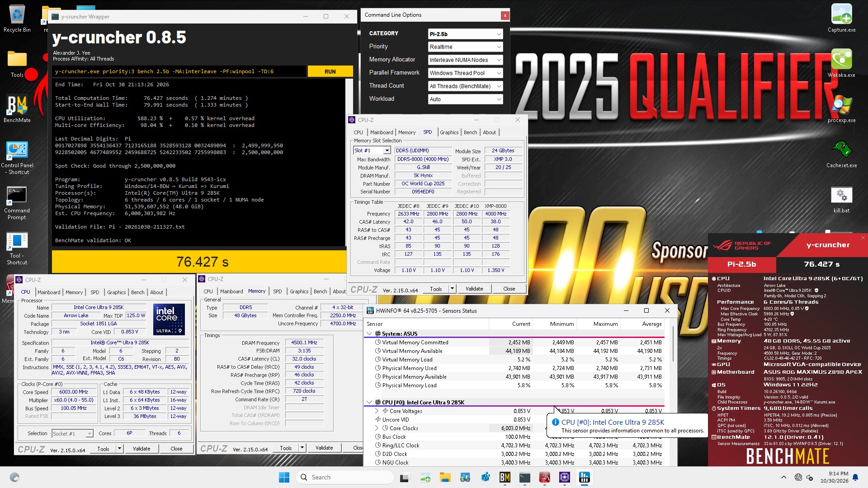This screenshot has height=488, width=868.
Task: Switch to the red y-cruncher taskbar icon
Action: tap(545, 477)
